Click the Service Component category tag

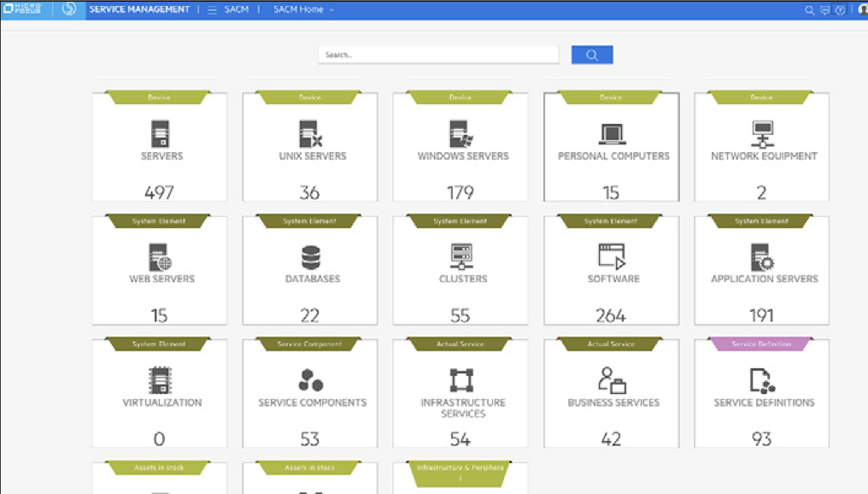[310, 344]
